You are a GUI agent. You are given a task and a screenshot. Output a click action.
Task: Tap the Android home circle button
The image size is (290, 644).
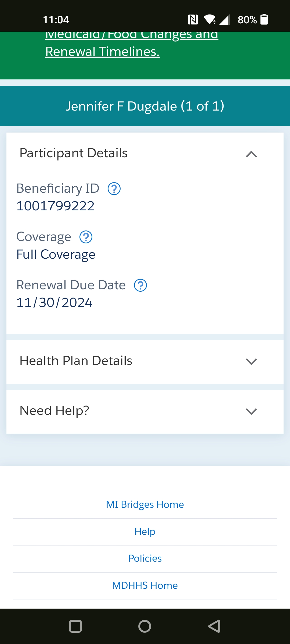pos(145,626)
